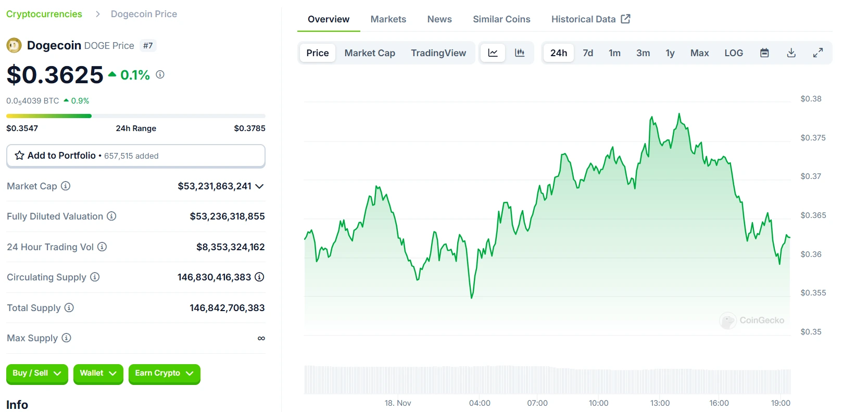The height and width of the screenshot is (412, 868).
Task: Download chart data icon
Action: click(x=791, y=53)
